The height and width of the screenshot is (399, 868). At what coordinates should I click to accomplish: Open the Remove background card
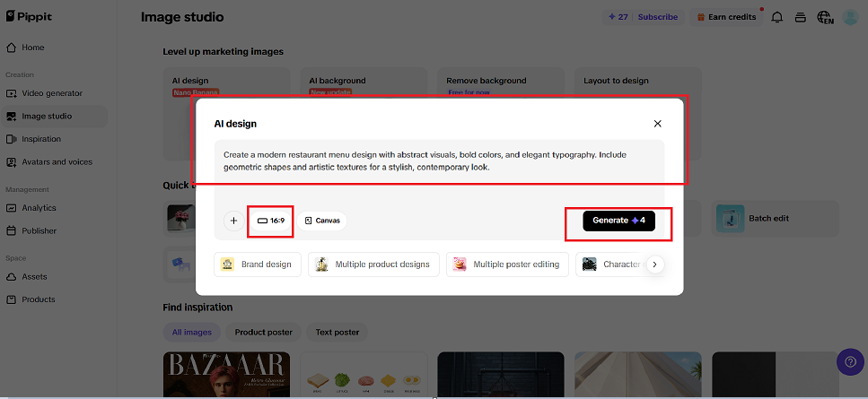[x=501, y=82]
